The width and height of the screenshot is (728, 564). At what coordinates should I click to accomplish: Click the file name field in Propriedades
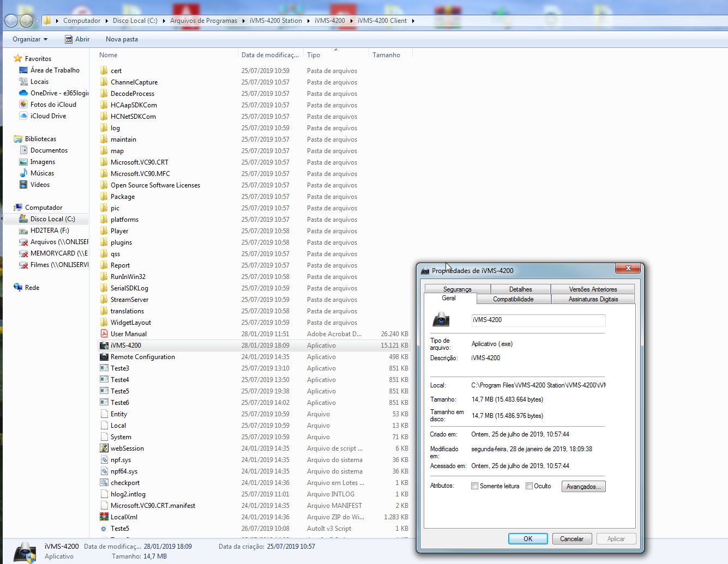pos(538,320)
